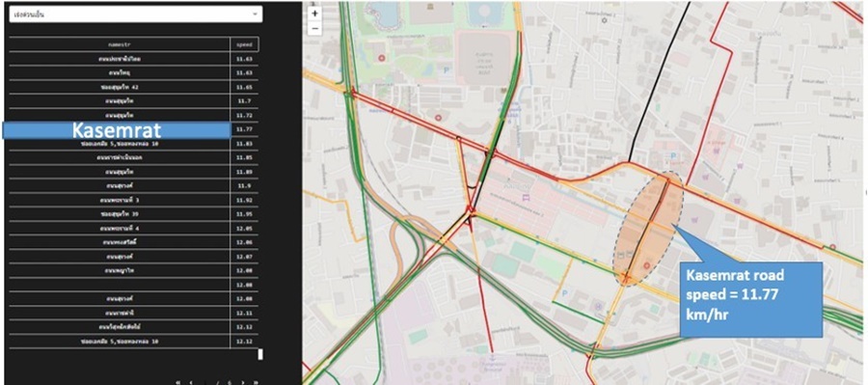Click the white scrollbar handle below table
Viewport: 868px width, 385px height.
260,354
